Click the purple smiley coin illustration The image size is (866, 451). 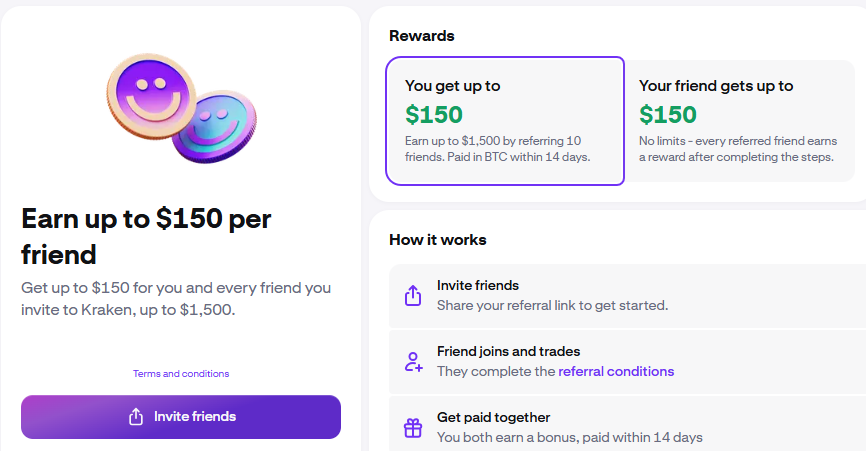(148, 93)
